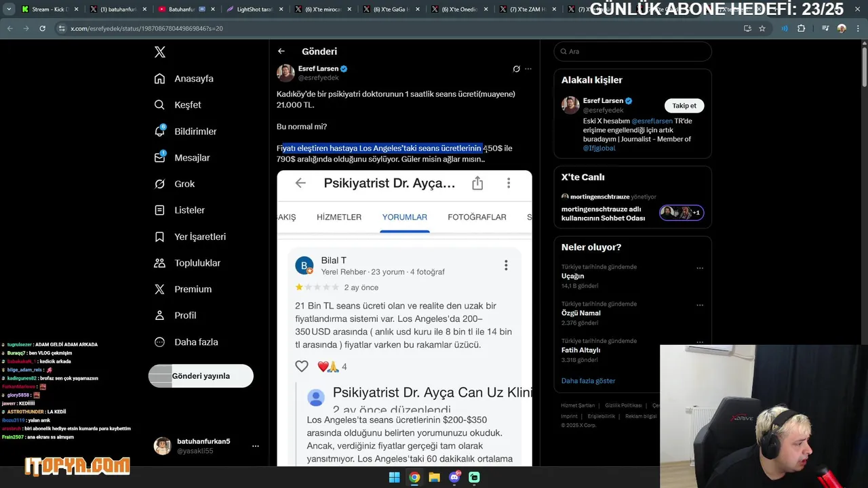Expand the Daha fazla menu
Image resolution: width=868 pixels, height=488 pixels.
coord(186,342)
